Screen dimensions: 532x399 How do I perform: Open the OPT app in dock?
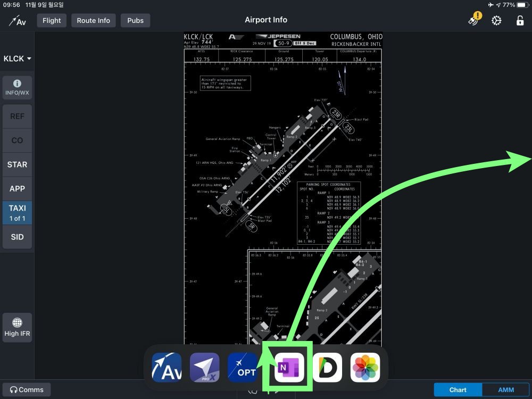point(243,368)
